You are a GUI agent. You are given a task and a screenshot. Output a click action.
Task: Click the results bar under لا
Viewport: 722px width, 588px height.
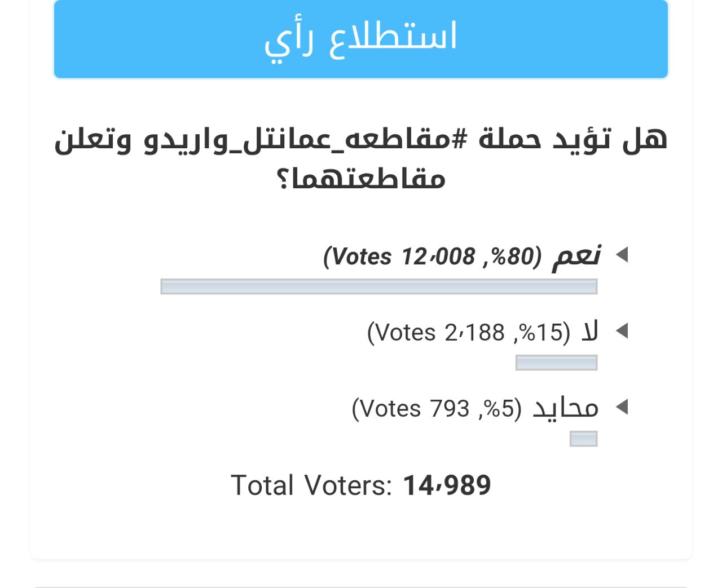556,362
